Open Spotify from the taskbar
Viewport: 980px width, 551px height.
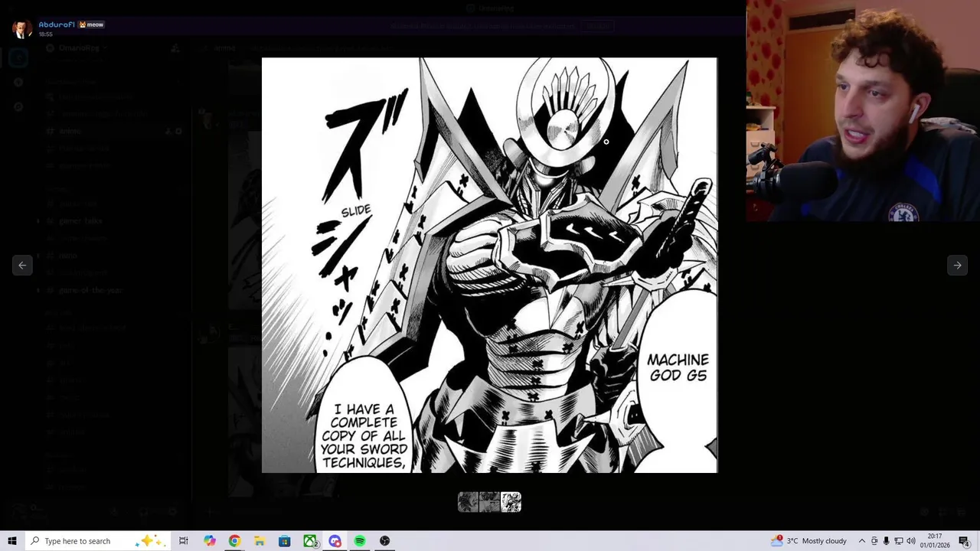coord(360,541)
